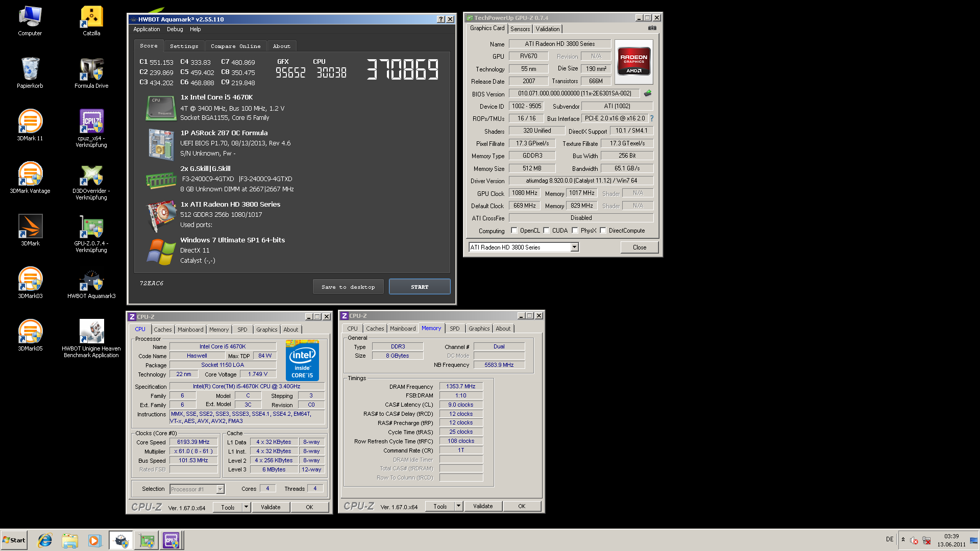Image resolution: width=980 pixels, height=551 pixels.
Task: Switch to Compare Online tab
Action: click(235, 46)
